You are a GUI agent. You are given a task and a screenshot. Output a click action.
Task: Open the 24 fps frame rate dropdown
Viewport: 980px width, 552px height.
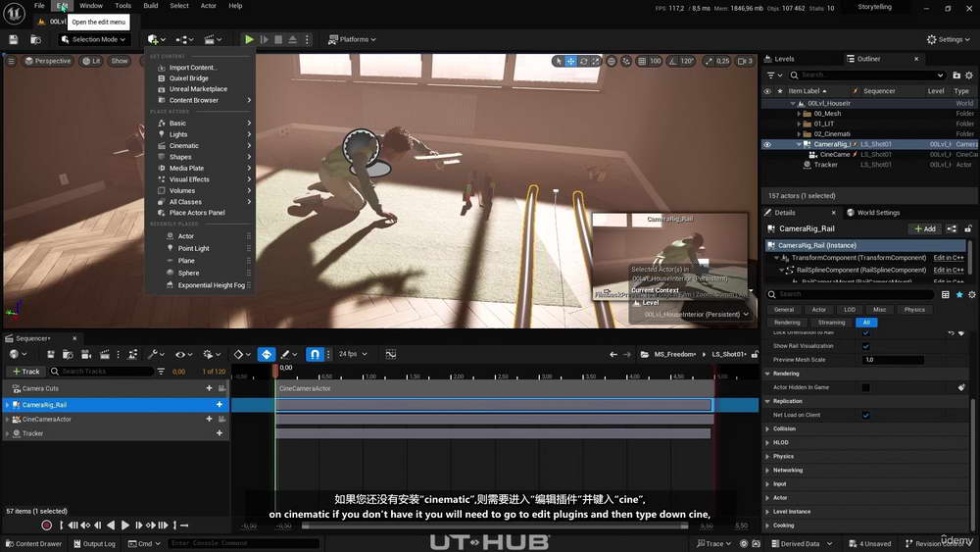(353, 355)
